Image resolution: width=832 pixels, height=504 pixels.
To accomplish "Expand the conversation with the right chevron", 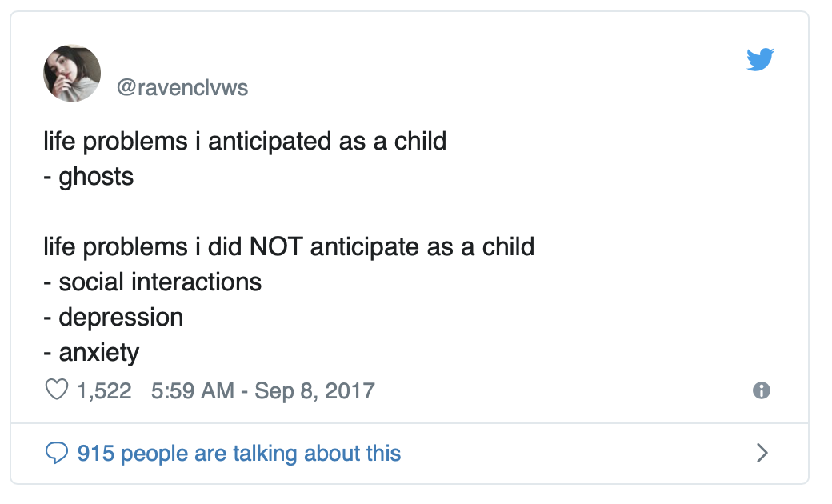I will point(762,453).
